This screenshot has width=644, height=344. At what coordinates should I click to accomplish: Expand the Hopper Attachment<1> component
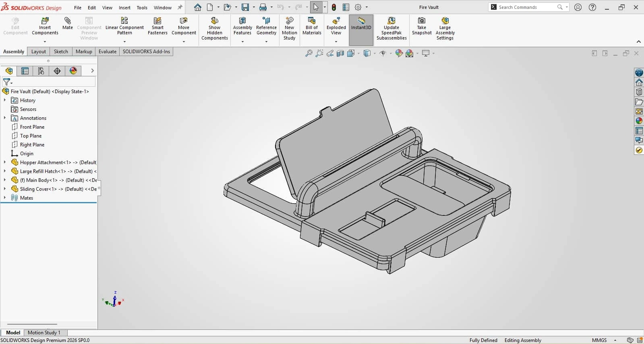pyautogui.click(x=5, y=162)
